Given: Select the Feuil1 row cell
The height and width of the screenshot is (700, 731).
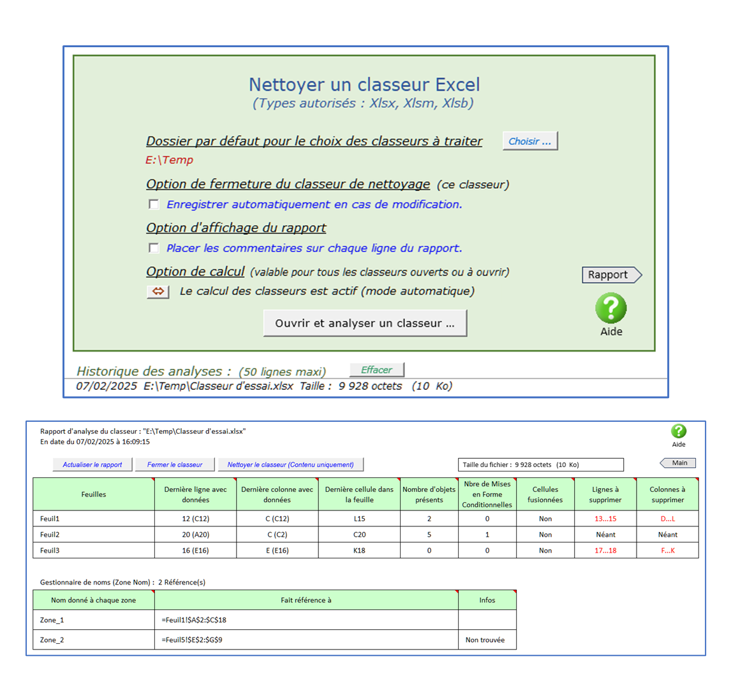Looking at the screenshot, I should point(94,519).
